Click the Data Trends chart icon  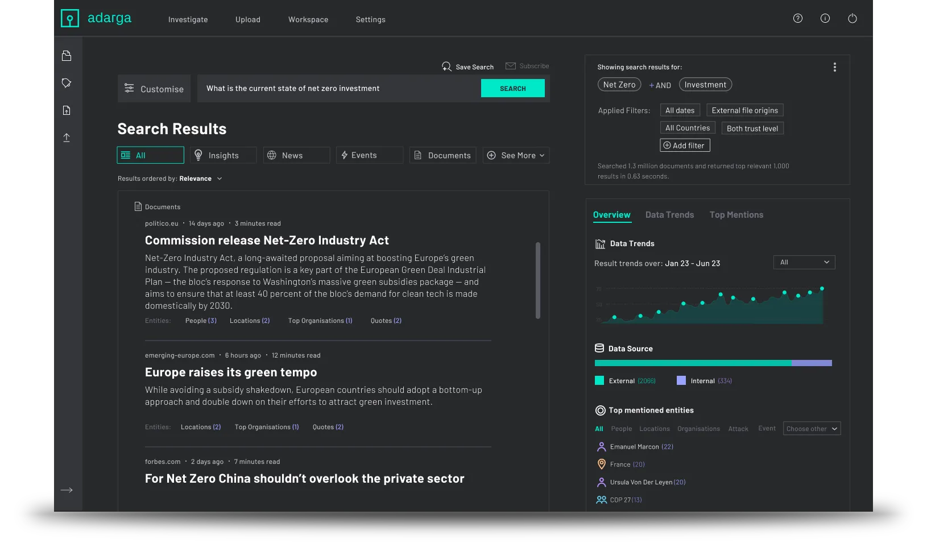[600, 244]
